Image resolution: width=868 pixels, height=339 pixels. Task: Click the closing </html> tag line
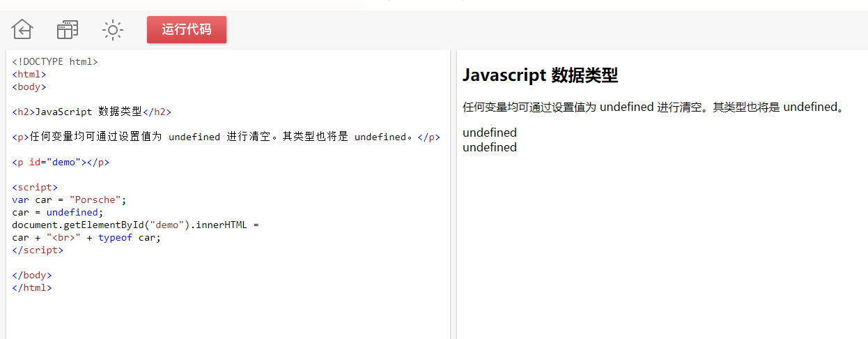[32, 287]
